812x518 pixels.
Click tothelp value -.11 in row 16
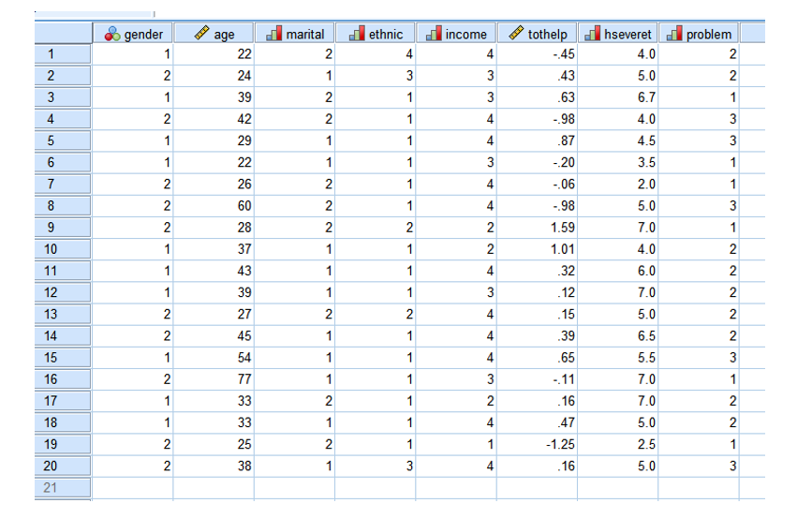coord(564,379)
